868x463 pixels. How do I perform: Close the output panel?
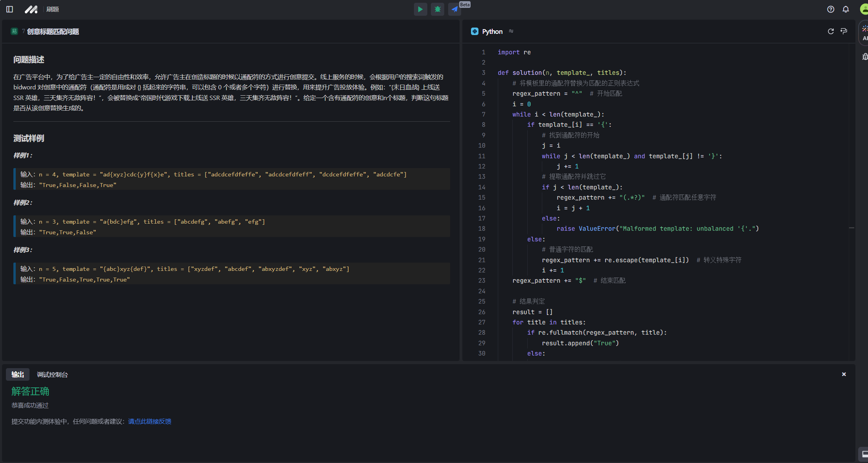(x=844, y=374)
